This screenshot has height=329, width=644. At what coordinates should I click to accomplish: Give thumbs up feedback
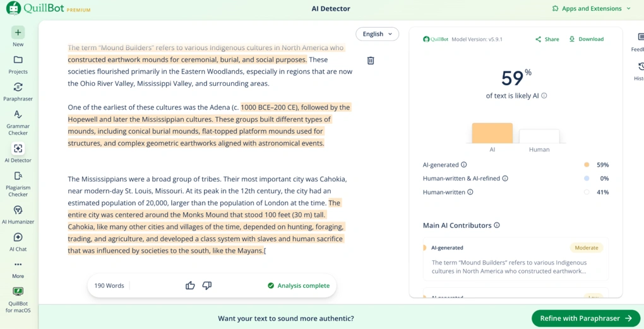click(190, 285)
